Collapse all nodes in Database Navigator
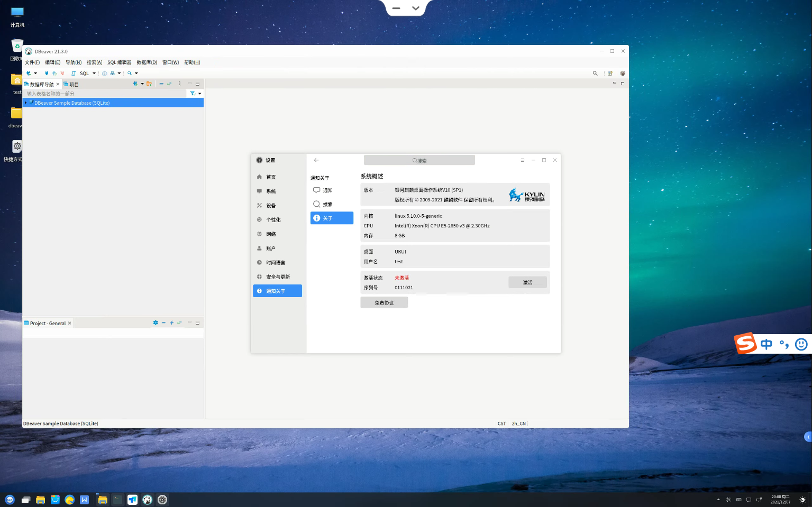Image resolution: width=812 pixels, height=507 pixels. tap(161, 84)
